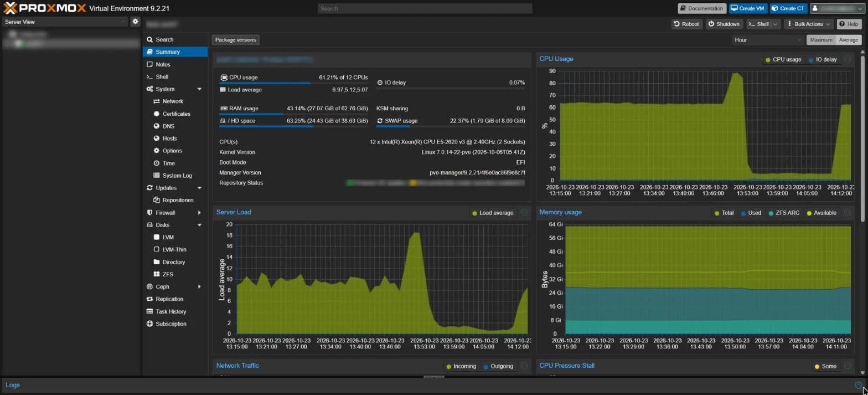Collapse the Network Traffic panel
This screenshot has height=395, width=868.
point(524,366)
